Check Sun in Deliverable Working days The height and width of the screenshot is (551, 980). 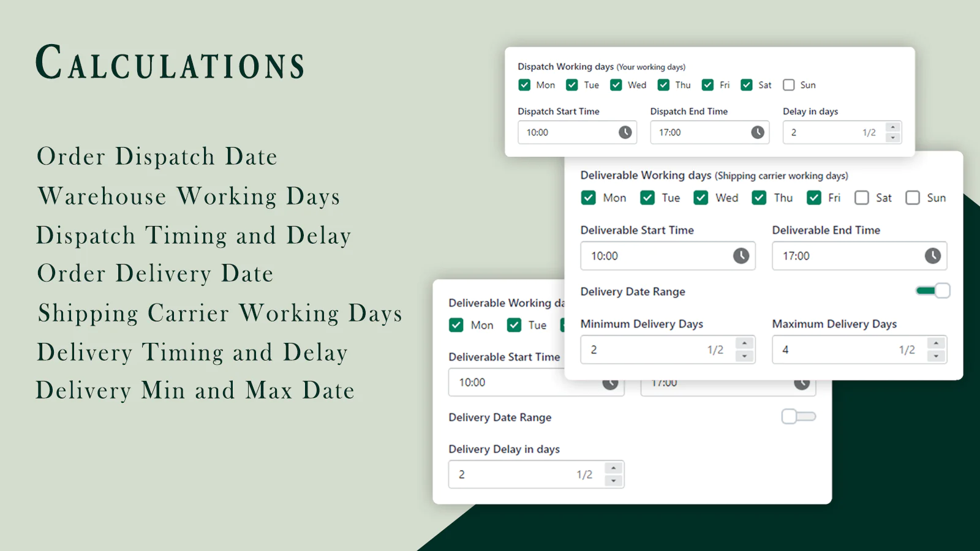[x=913, y=198]
